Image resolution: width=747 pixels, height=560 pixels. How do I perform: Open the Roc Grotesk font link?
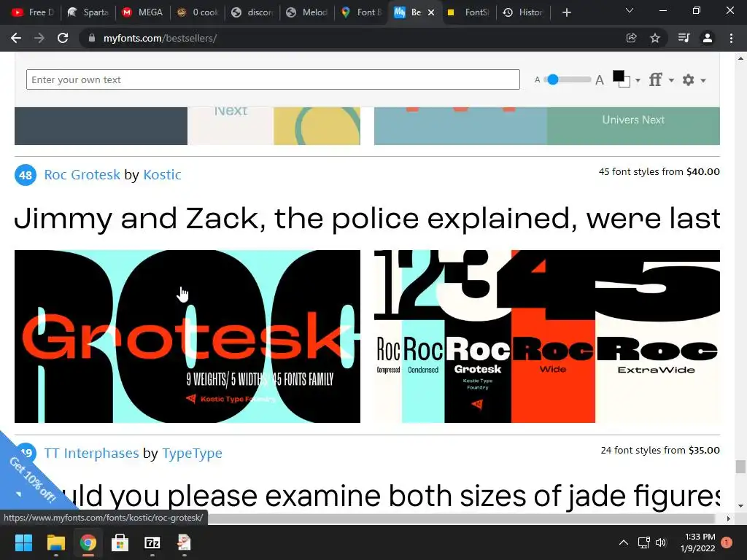click(x=82, y=175)
